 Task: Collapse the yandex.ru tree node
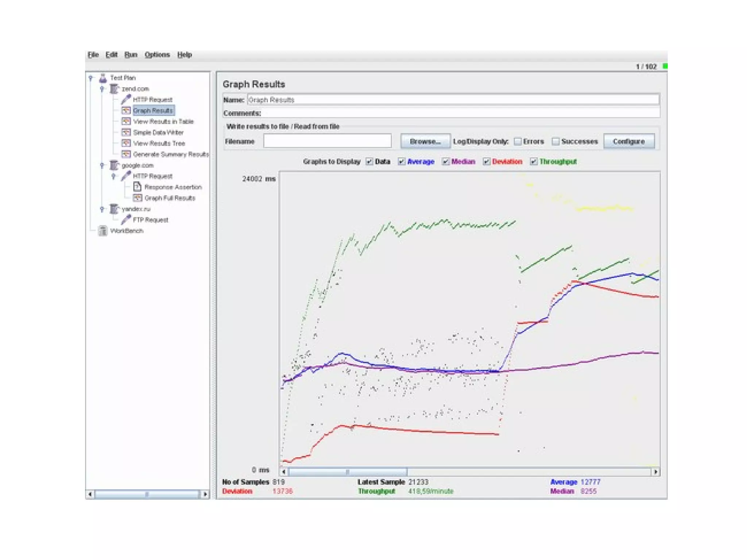[x=102, y=209]
